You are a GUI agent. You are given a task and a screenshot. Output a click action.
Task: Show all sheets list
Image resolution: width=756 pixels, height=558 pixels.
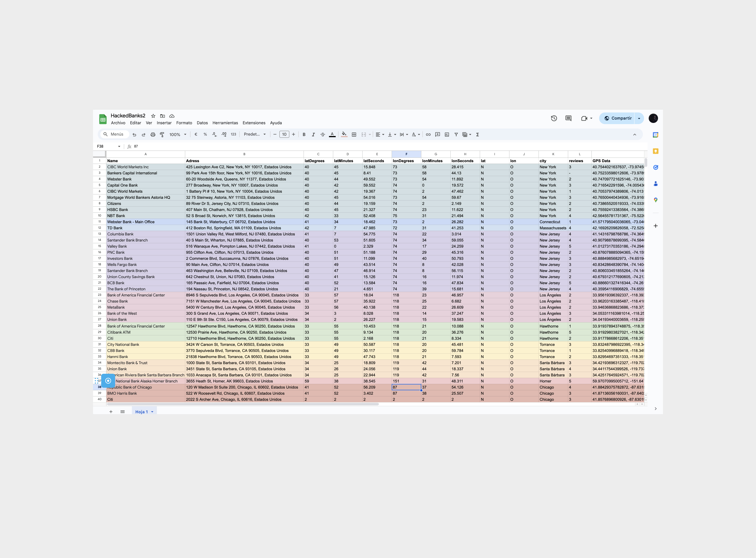click(x=122, y=412)
